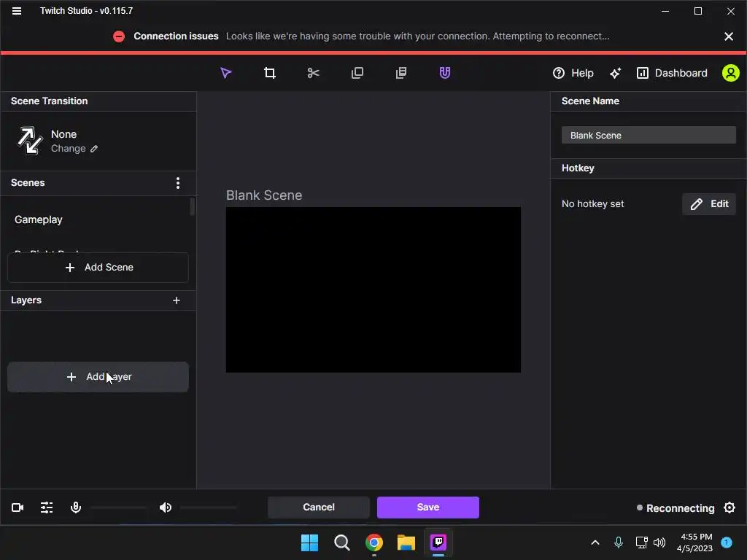Click the system tray microphone icon

point(619,542)
